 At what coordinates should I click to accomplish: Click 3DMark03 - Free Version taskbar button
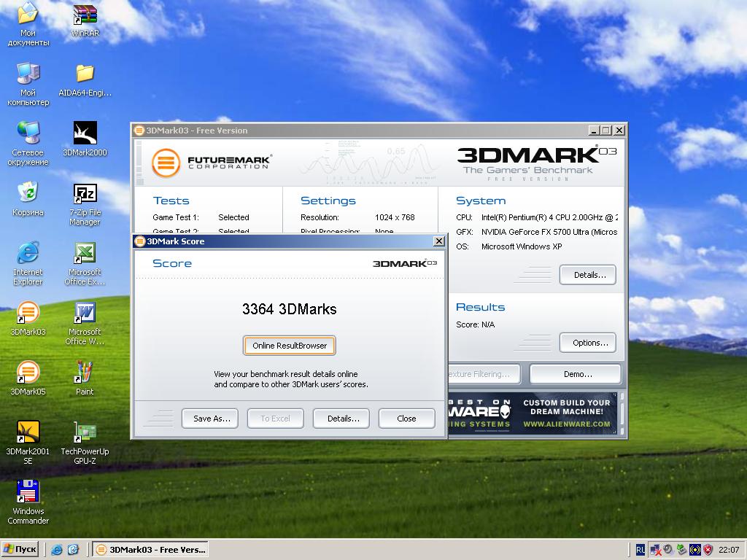pyautogui.click(x=150, y=550)
